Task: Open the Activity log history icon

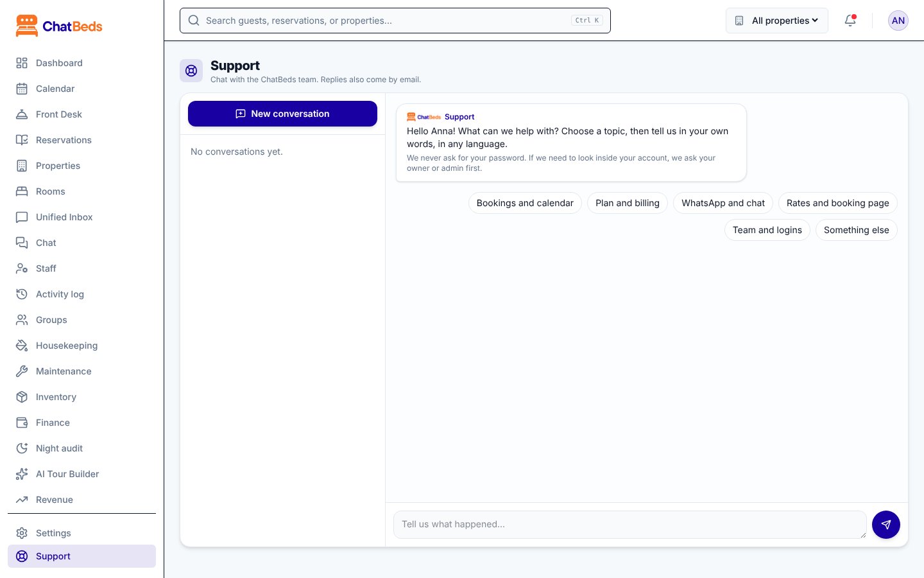Action: (x=22, y=294)
